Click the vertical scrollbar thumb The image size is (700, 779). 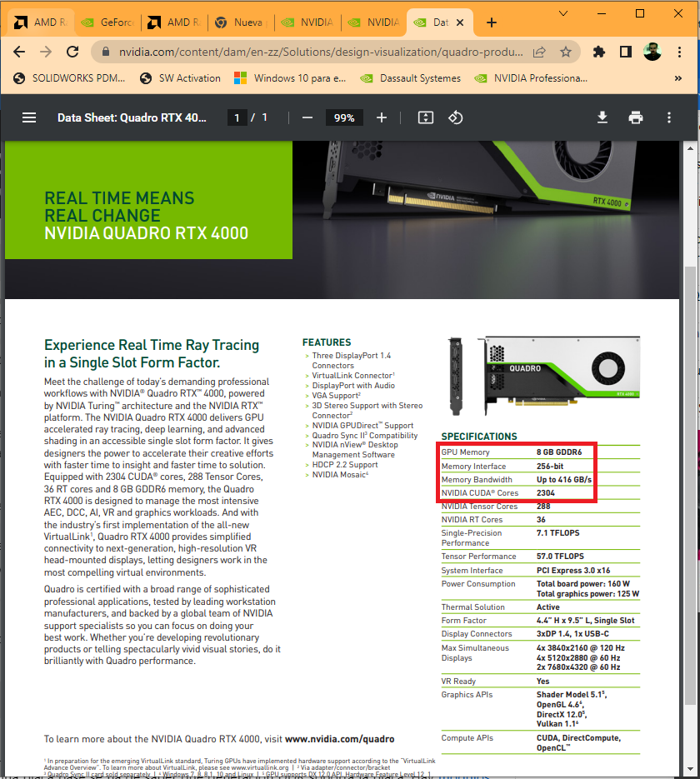coord(690,485)
